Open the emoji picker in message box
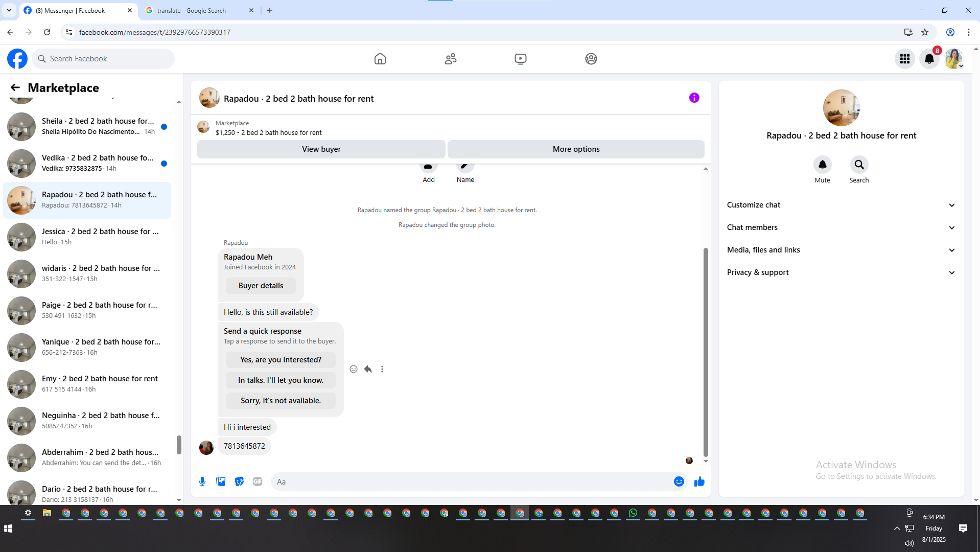This screenshot has width=980, height=552. [679, 481]
